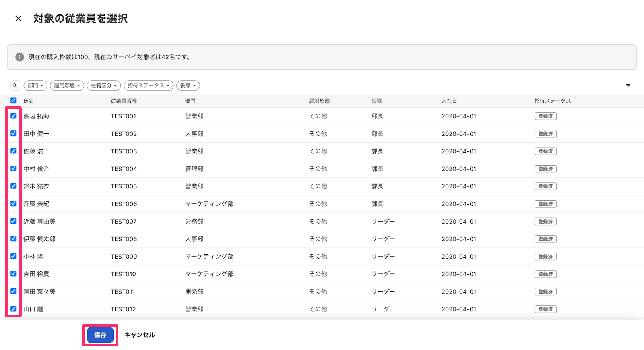Uncheck the checkbox for 岡田 菜々美
The width and height of the screenshot is (644, 350).
click(x=13, y=291)
